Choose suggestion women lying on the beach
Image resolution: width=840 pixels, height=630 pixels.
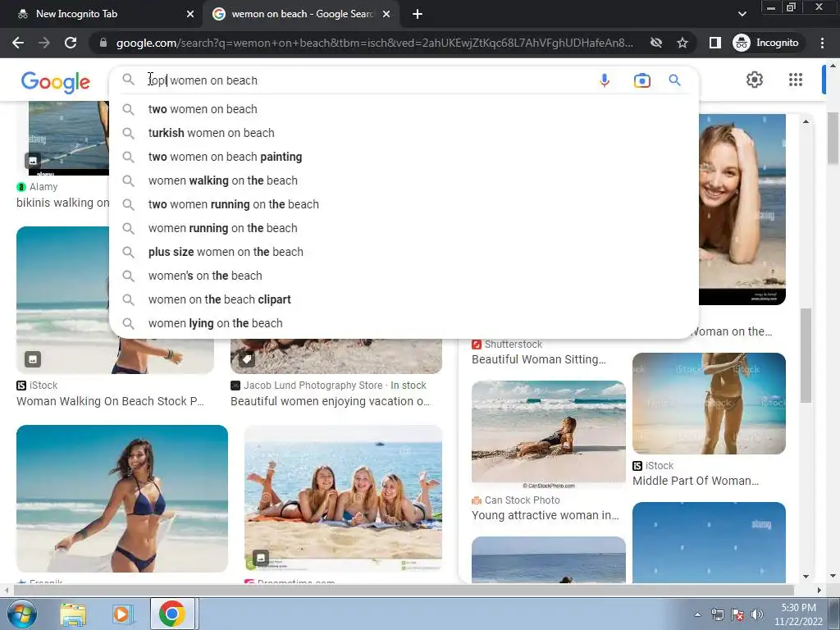404,323
